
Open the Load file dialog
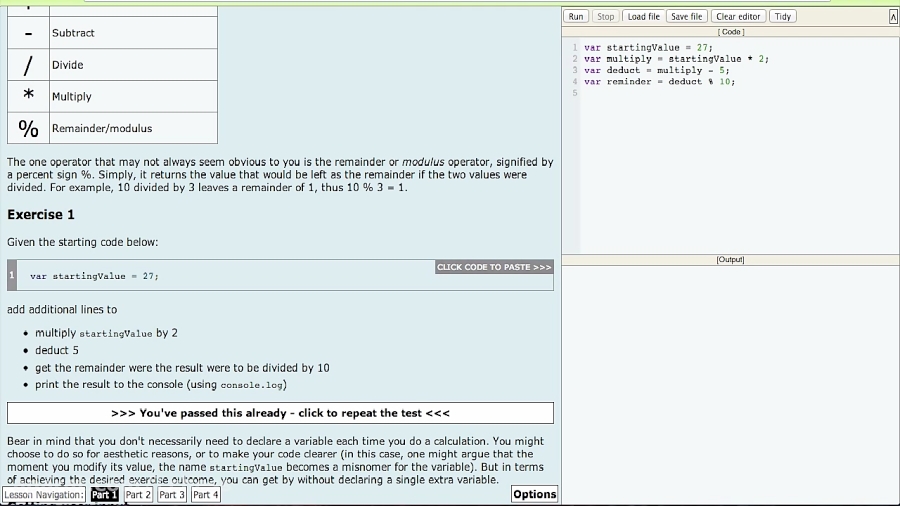[643, 16]
